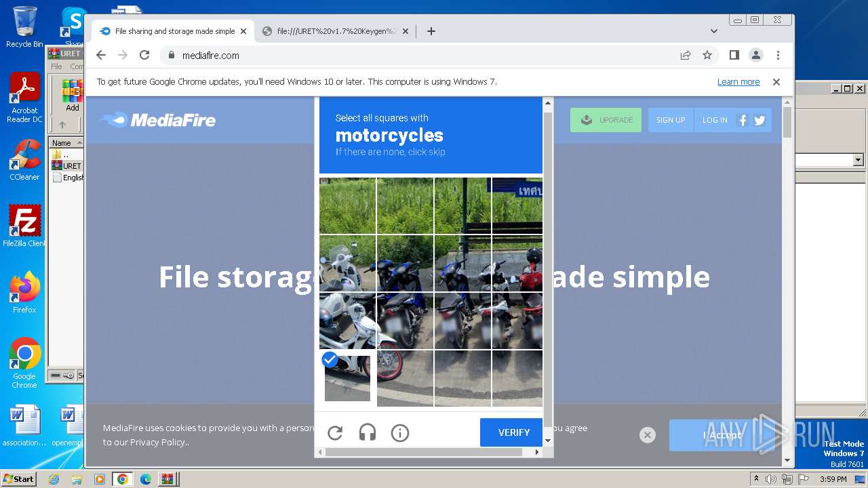Open Microsoft Edge from taskbar
The width and height of the screenshot is (868, 488).
(145, 479)
